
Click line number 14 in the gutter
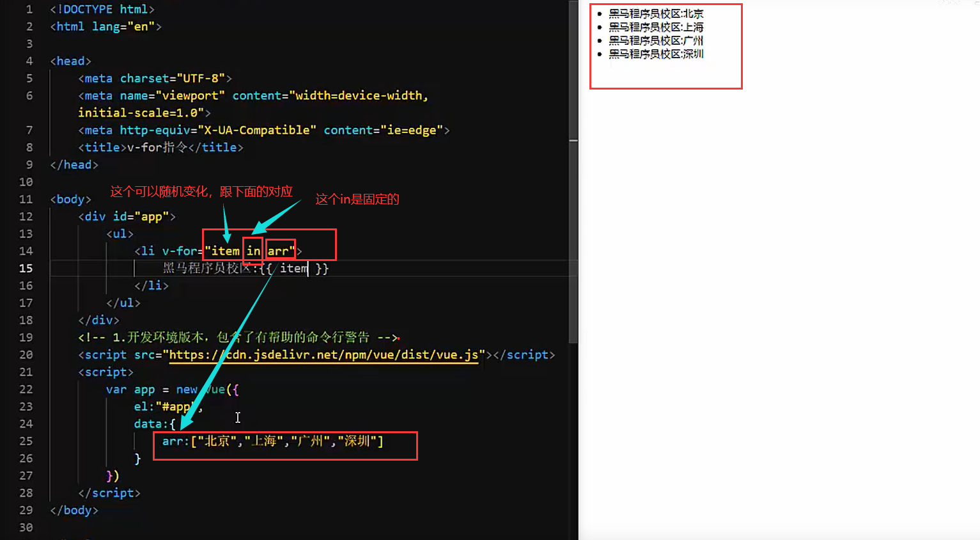(x=26, y=251)
